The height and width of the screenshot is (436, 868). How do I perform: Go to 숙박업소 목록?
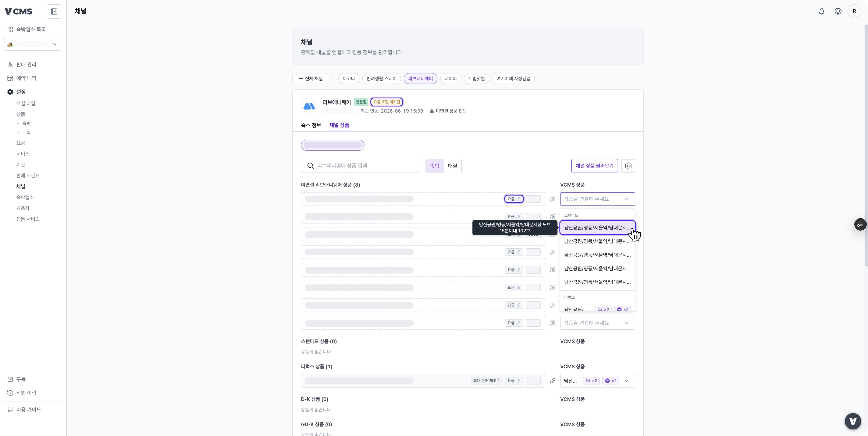pyautogui.click(x=31, y=30)
